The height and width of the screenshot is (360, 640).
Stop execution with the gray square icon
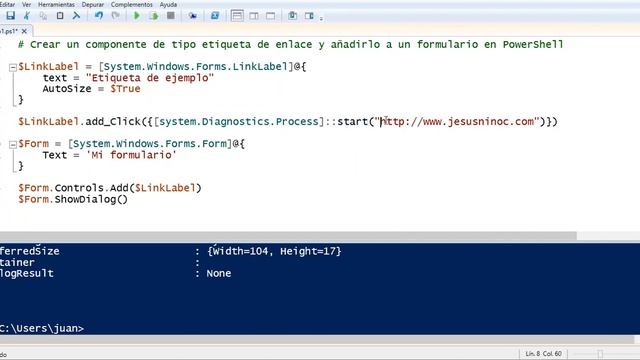pos(171,16)
